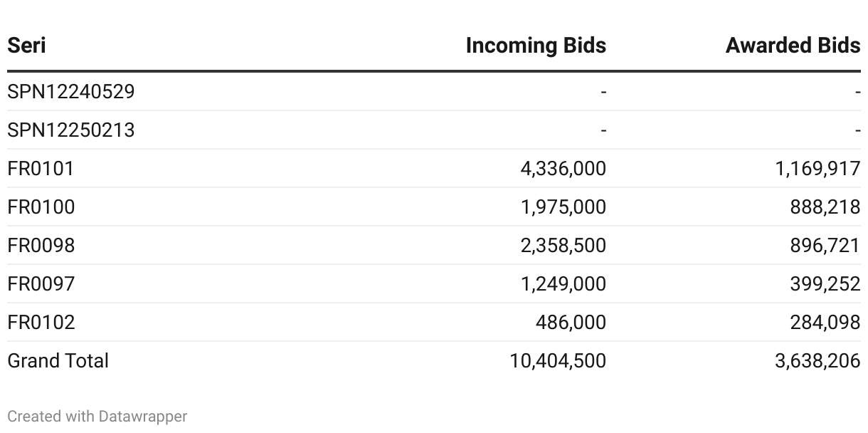Select the 1,975,000 incoming bids cell
The height and width of the screenshot is (433, 868).
[x=563, y=207]
